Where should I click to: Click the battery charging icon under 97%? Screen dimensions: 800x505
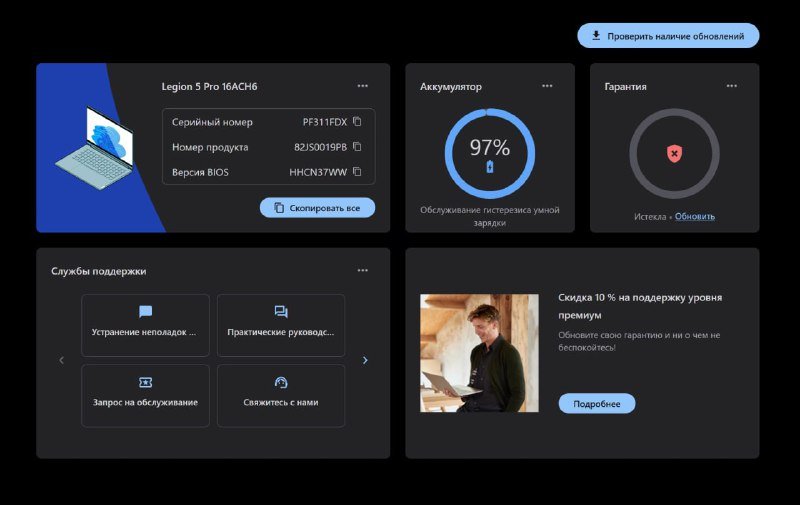(x=490, y=166)
